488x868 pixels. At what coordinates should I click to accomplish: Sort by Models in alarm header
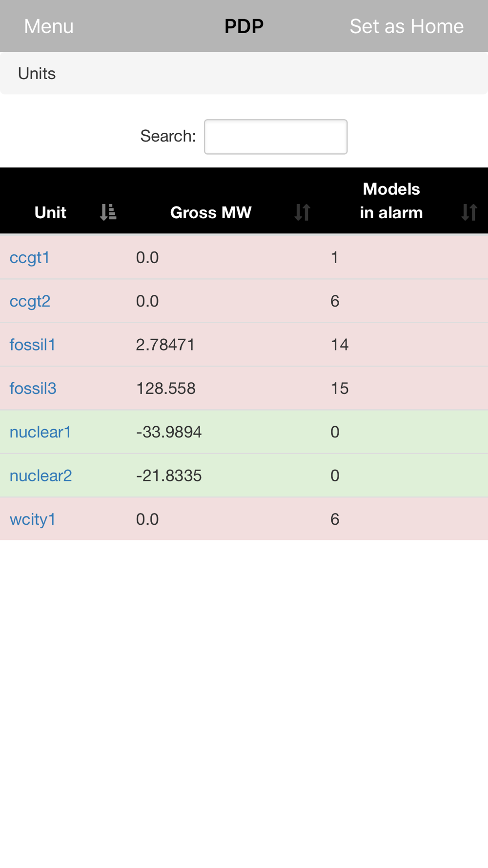tap(391, 201)
